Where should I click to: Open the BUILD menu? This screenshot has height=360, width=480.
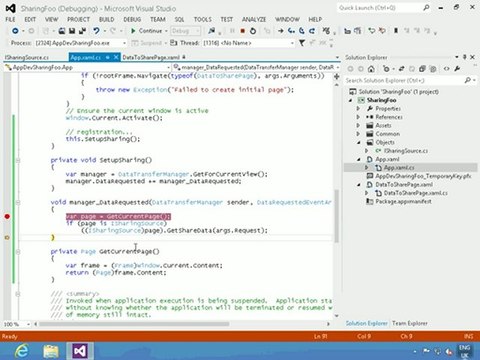[106, 19]
